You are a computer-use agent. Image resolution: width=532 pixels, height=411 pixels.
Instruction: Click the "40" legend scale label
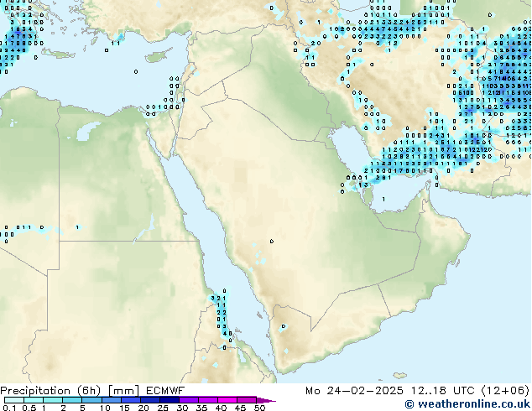[221, 408]
